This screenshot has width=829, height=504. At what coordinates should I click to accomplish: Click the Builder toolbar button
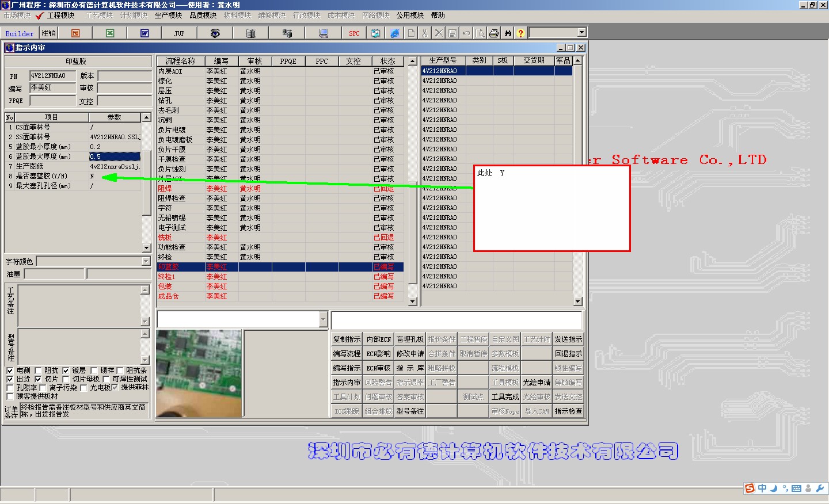pyautogui.click(x=20, y=33)
